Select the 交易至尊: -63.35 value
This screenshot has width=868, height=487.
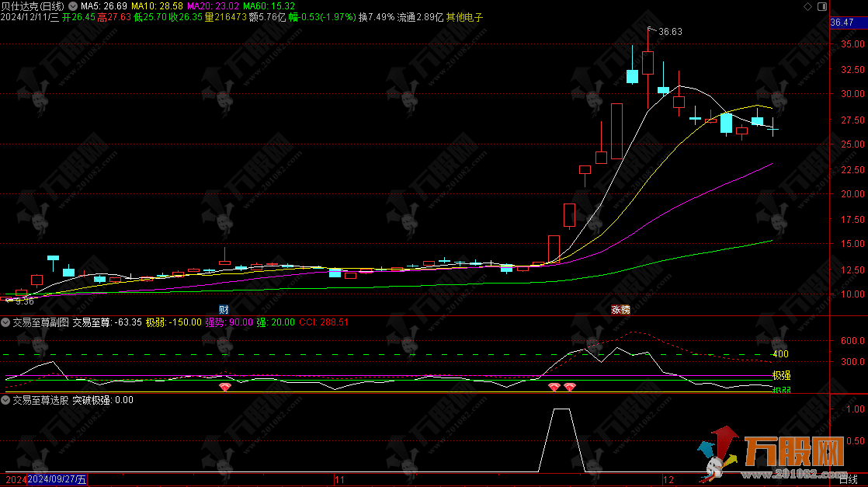click(107, 322)
